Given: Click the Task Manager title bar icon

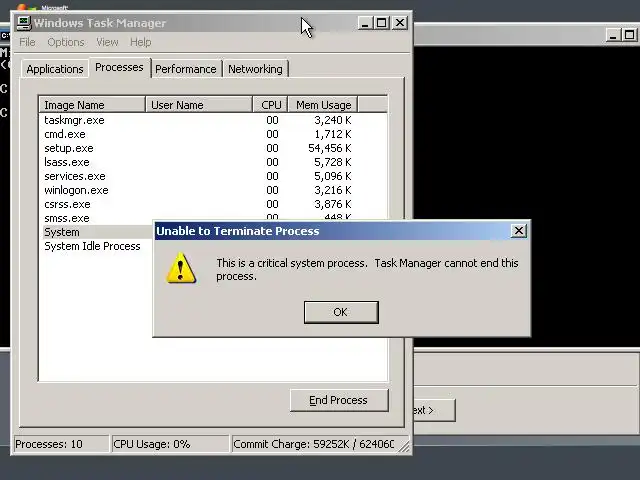Looking at the screenshot, I should tap(24, 23).
